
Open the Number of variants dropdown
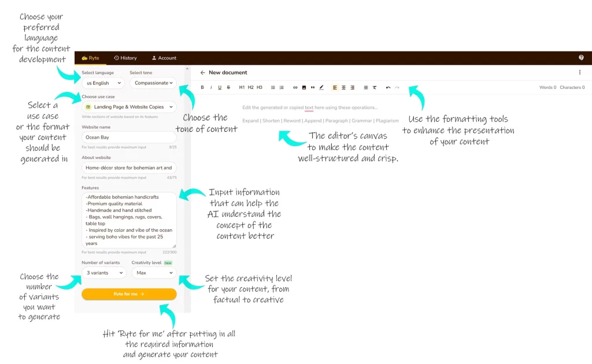(104, 273)
